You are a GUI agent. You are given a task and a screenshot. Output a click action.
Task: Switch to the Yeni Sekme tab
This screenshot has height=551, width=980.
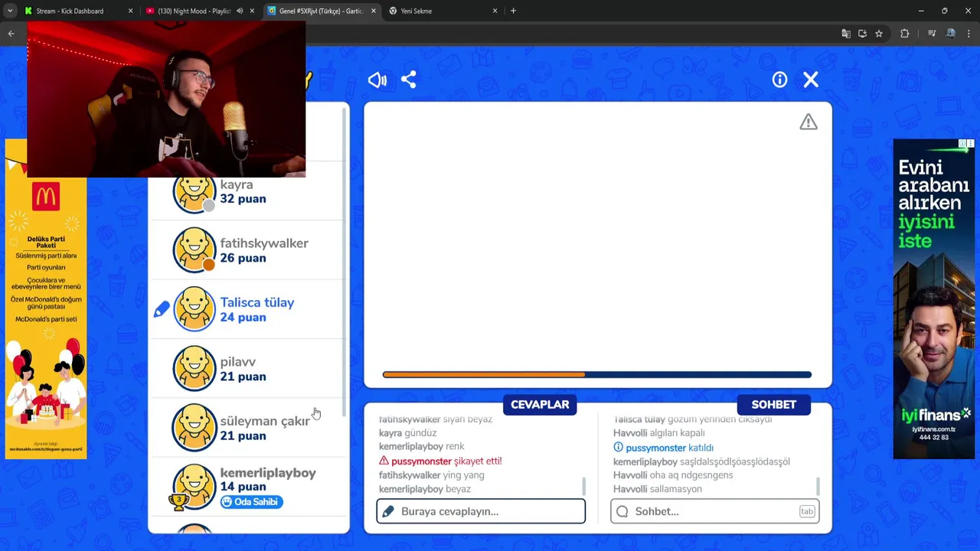point(442,11)
